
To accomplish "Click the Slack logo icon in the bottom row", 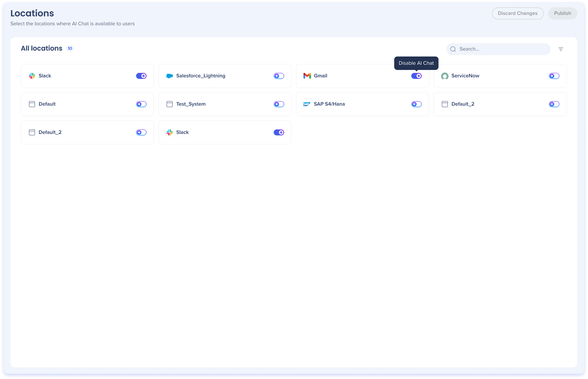I will tap(170, 132).
